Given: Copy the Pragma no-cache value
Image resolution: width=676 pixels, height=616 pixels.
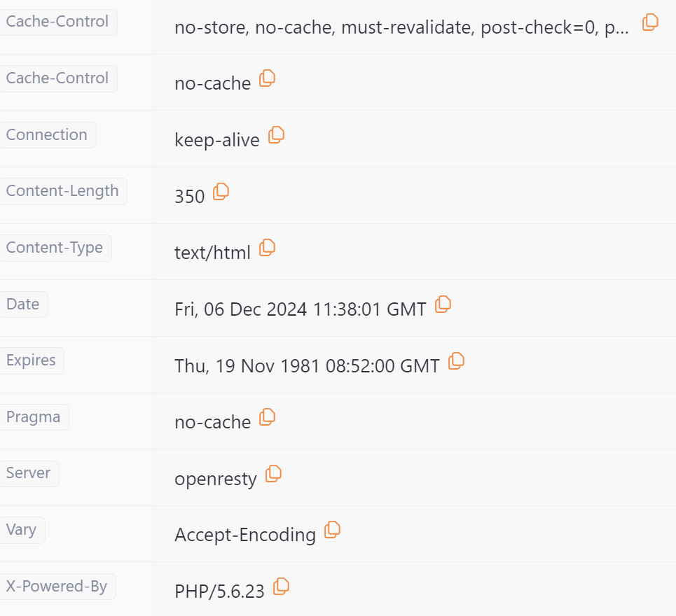Looking at the screenshot, I should [x=267, y=417].
